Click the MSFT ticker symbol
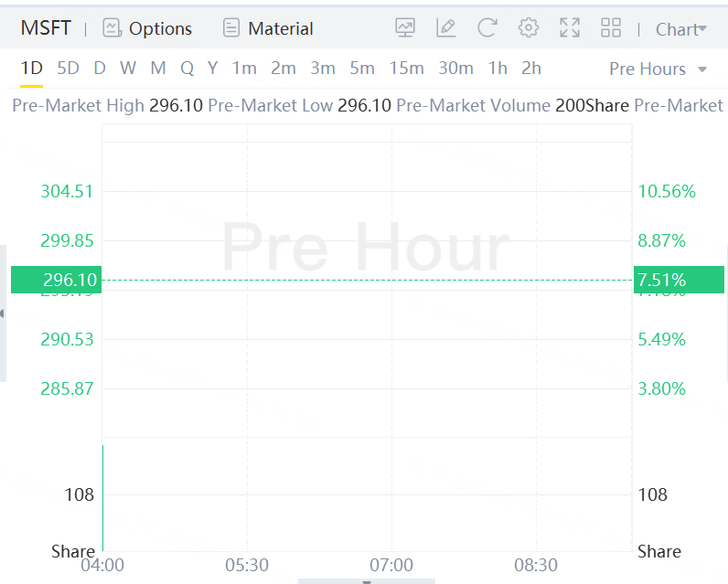 tap(46, 28)
